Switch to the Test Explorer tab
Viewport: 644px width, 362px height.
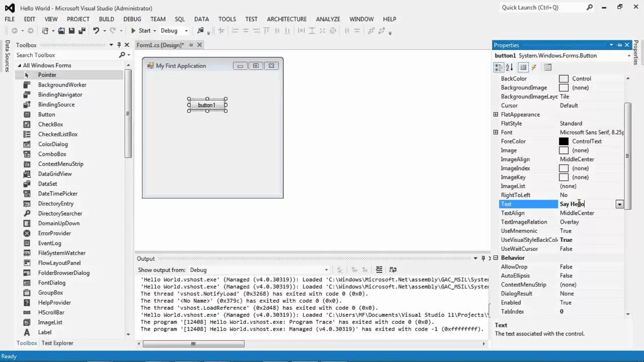(x=57, y=343)
